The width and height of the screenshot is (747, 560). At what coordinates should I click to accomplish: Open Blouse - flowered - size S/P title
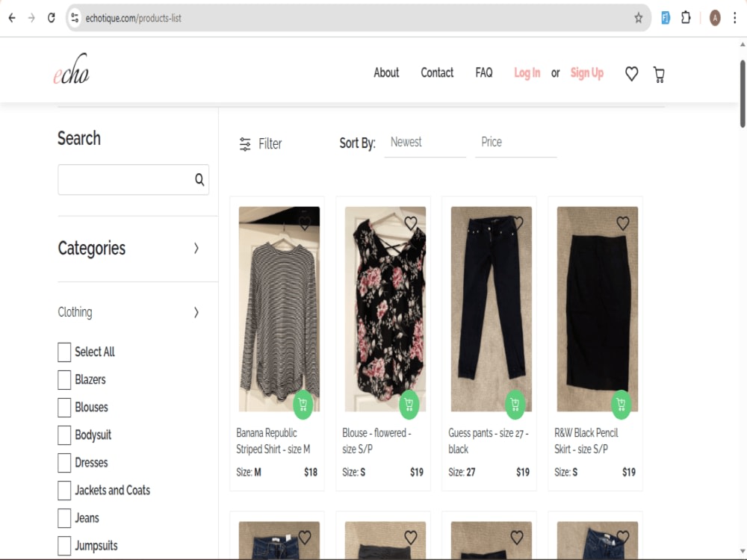click(x=376, y=441)
